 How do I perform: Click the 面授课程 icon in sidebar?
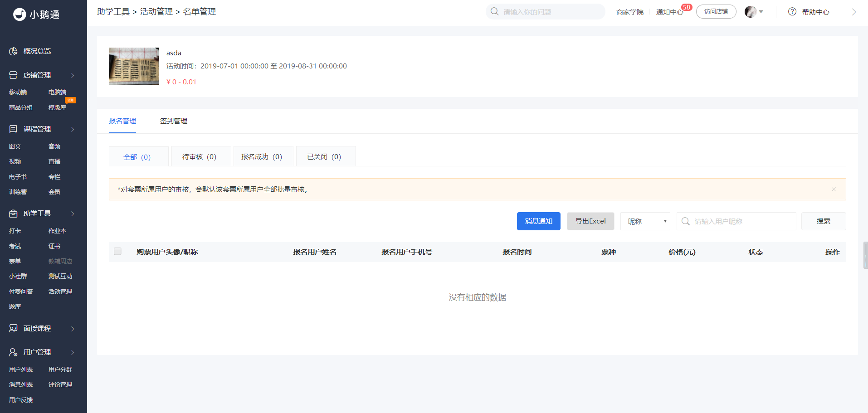13,329
